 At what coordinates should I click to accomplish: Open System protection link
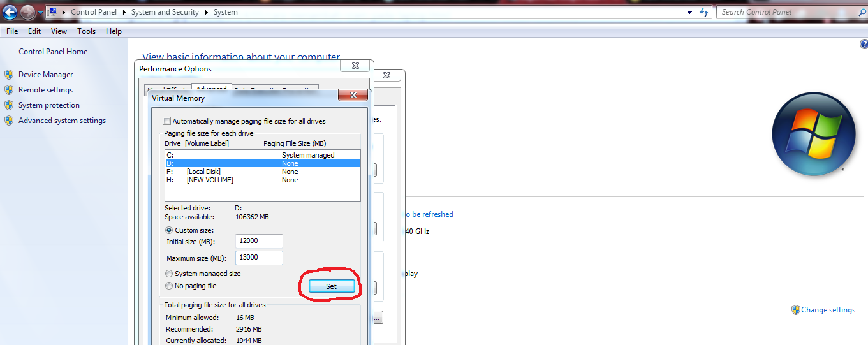tap(49, 105)
